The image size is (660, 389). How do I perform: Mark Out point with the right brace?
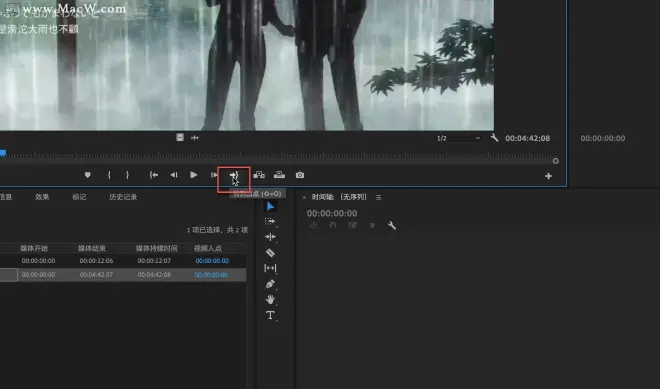[x=128, y=175]
